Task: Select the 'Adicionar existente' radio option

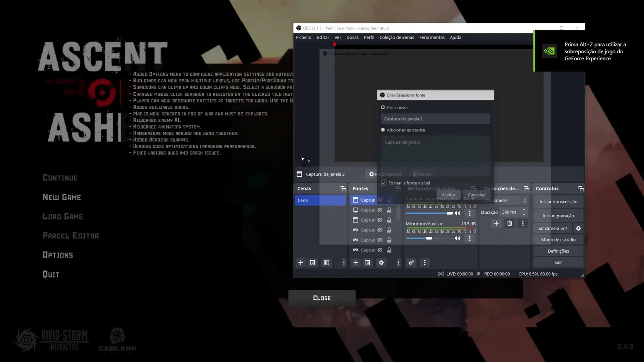Action: tap(383, 130)
